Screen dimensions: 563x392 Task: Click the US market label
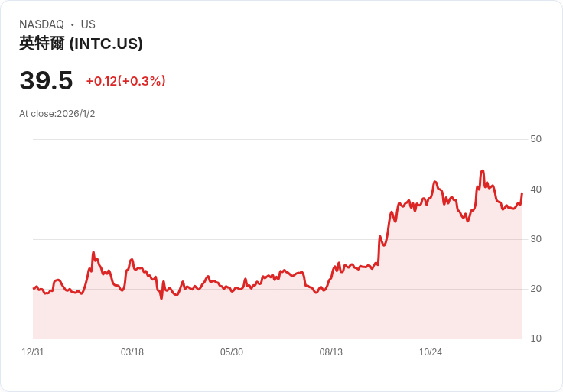pos(88,24)
